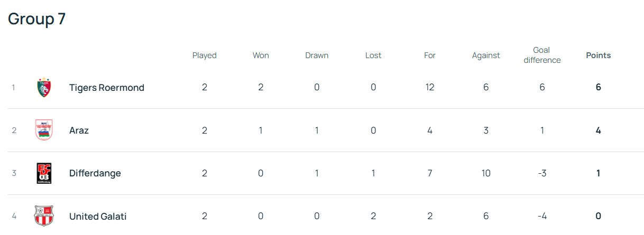
Task: Click the Points column header
Action: coord(598,55)
